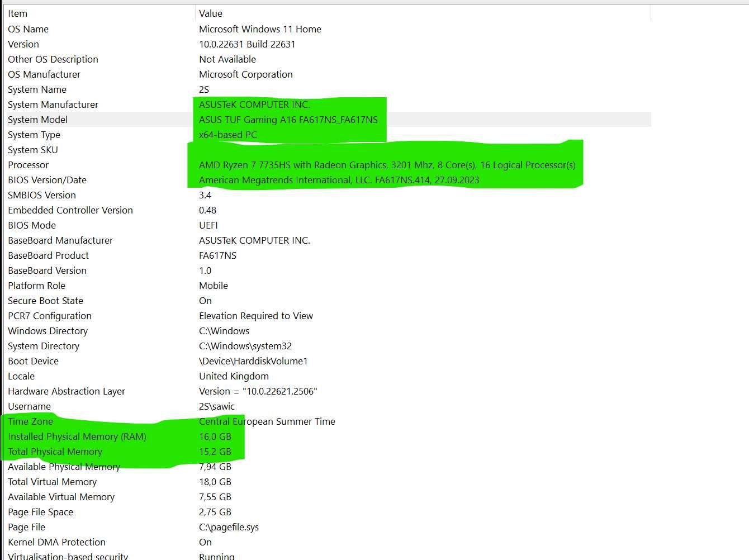The image size is (749, 560).
Task: Select the System Name value 2S
Action: (204, 89)
